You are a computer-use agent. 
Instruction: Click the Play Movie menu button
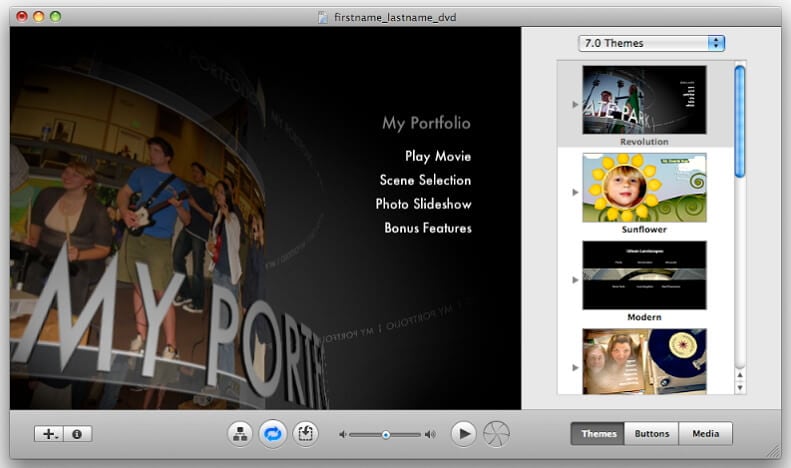click(x=438, y=156)
